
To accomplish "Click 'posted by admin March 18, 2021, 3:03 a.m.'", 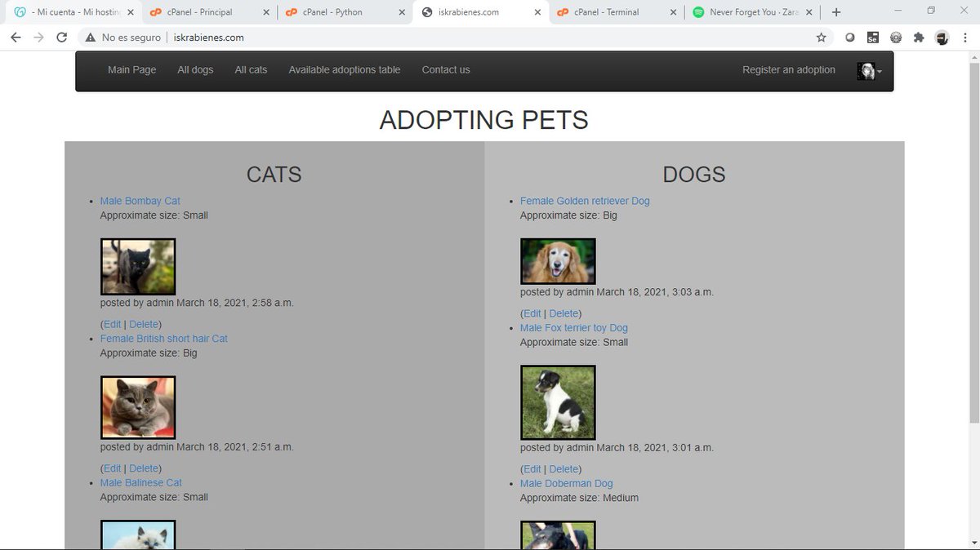I will tap(617, 292).
